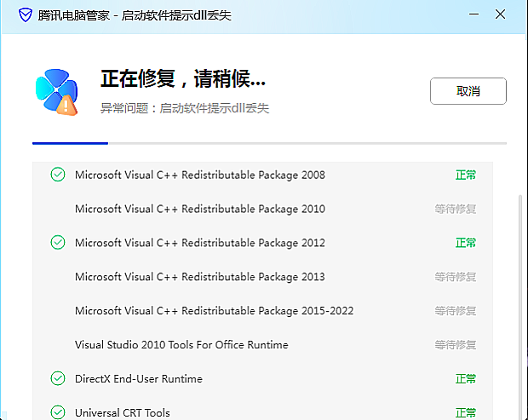Click the repair progress bar

pos(269,143)
